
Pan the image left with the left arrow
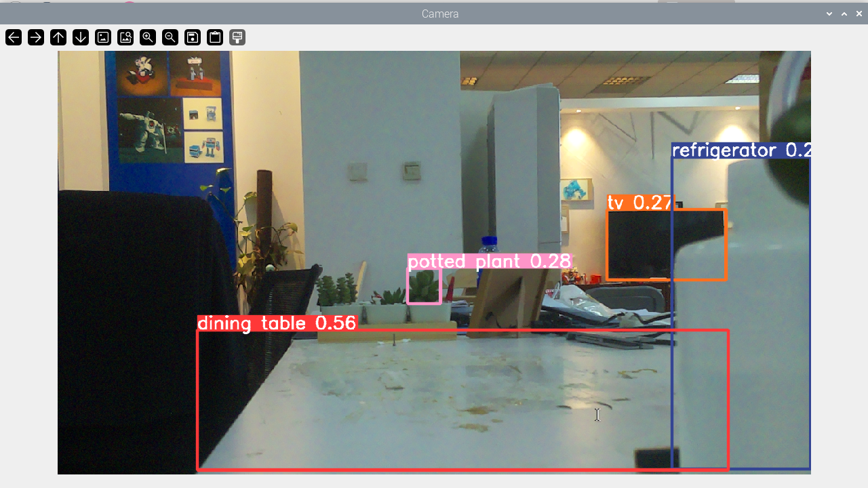14,37
